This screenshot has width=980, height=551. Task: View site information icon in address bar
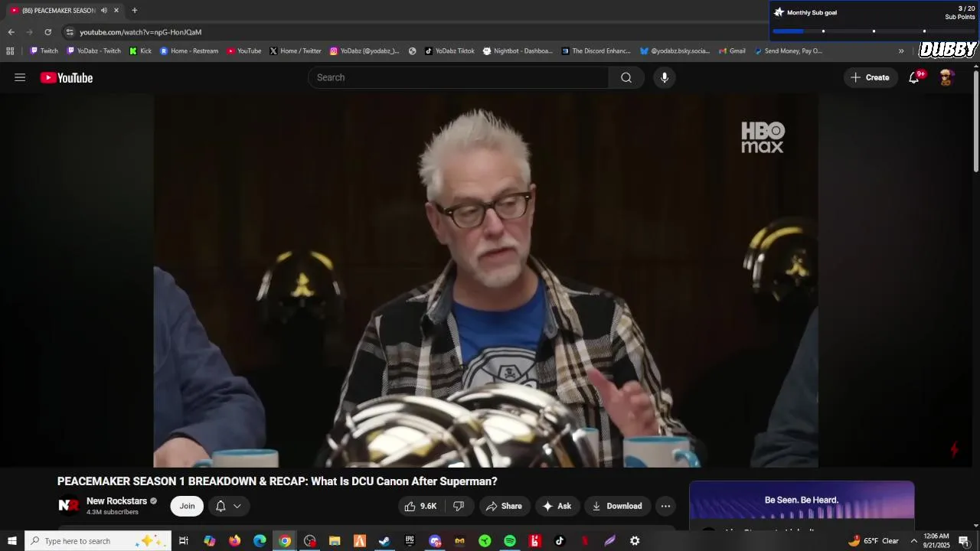pyautogui.click(x=70, y=32)
